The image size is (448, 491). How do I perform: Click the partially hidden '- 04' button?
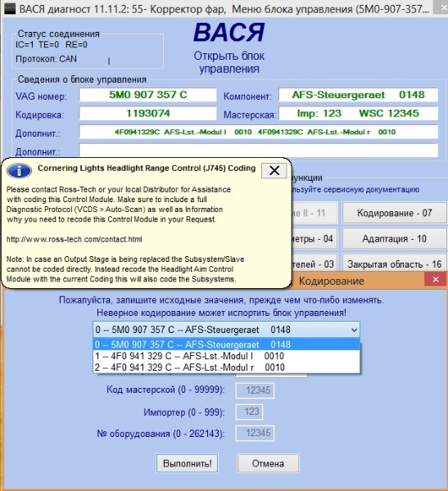point(315,239)
